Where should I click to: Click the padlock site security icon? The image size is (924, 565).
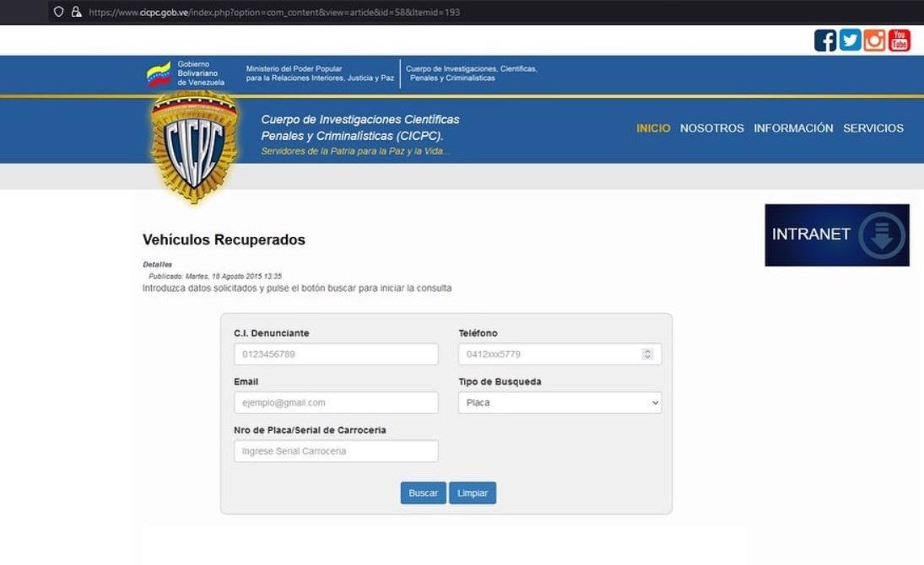pos(76,12)
